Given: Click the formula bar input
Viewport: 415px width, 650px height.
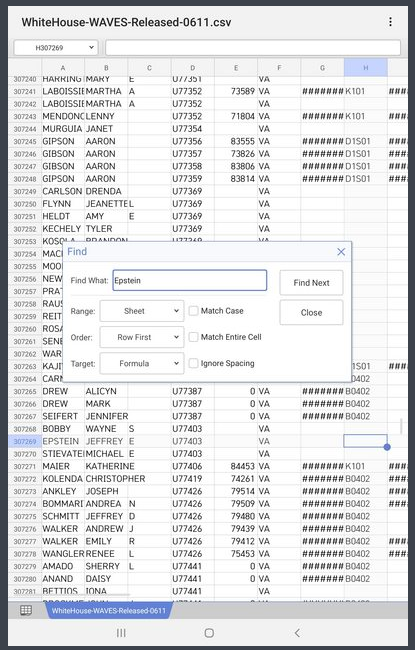Looking at the screenshot, I should (253, 48).
